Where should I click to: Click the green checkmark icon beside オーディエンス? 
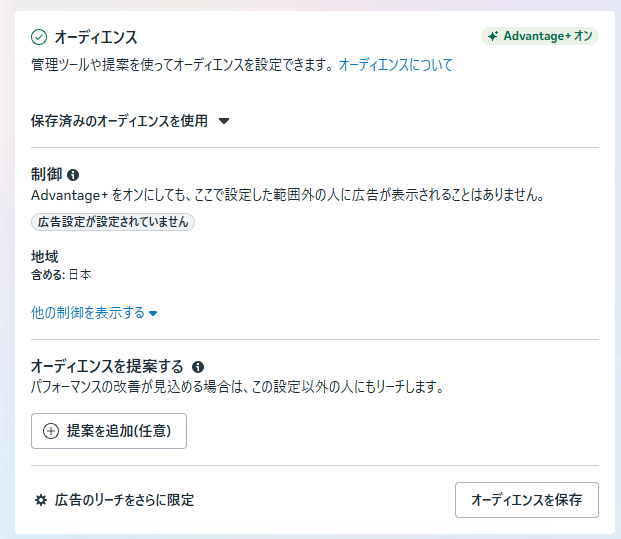pyautogui.click(x=39, y=37)
